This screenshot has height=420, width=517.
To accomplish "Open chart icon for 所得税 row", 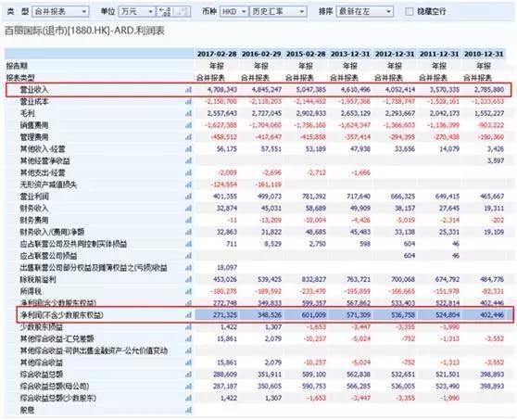I will pos(188,291).
